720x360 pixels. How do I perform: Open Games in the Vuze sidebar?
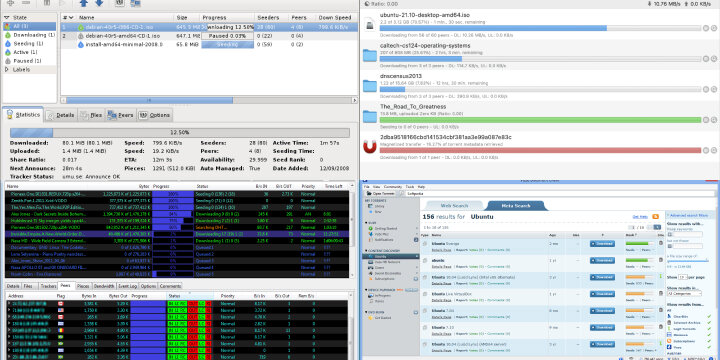coord(379,268)
